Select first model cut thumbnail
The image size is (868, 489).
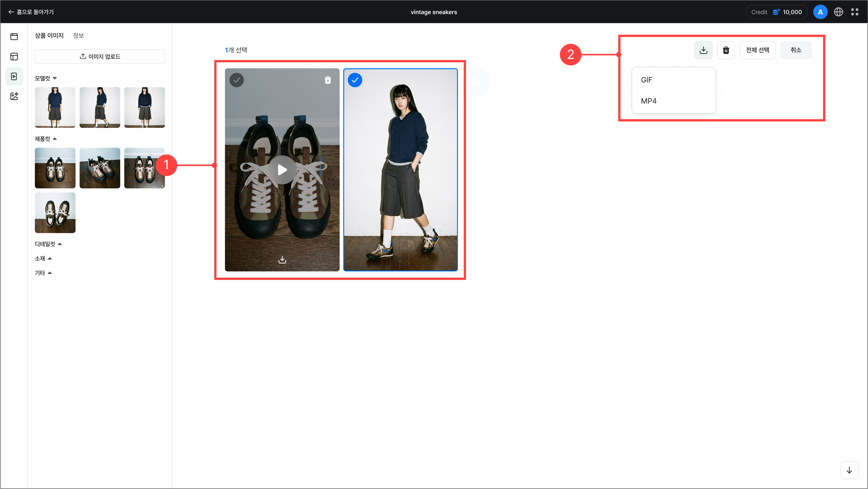[55, 108]
